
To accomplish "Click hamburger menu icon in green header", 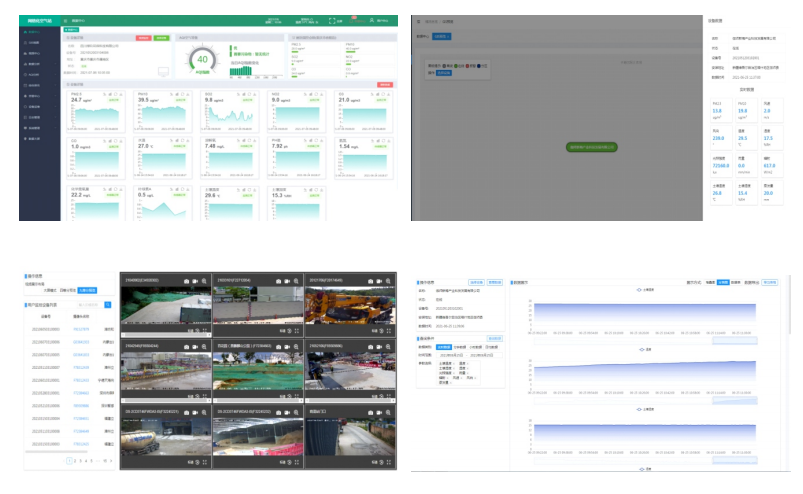I will click(65, 19).
